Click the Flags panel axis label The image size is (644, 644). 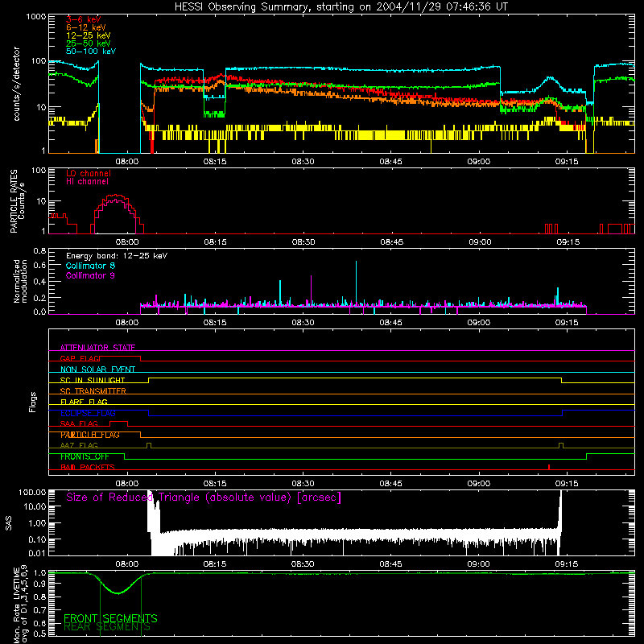tap(33, 402)
